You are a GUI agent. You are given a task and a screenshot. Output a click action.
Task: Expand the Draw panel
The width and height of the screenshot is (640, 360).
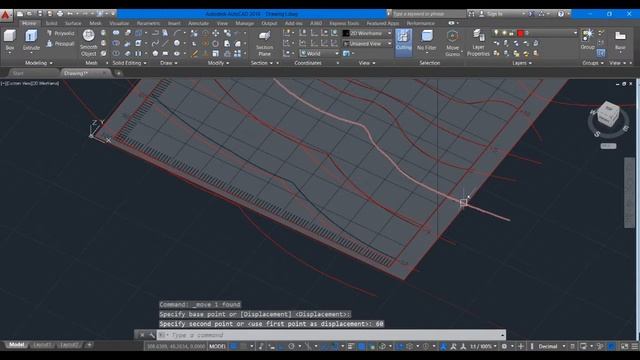point(169,63)
